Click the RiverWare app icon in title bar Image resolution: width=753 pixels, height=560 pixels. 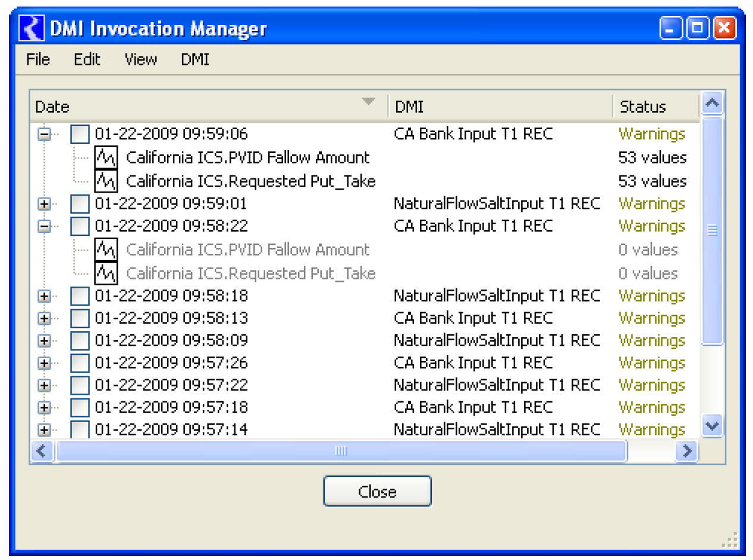(x=30, y=28)
